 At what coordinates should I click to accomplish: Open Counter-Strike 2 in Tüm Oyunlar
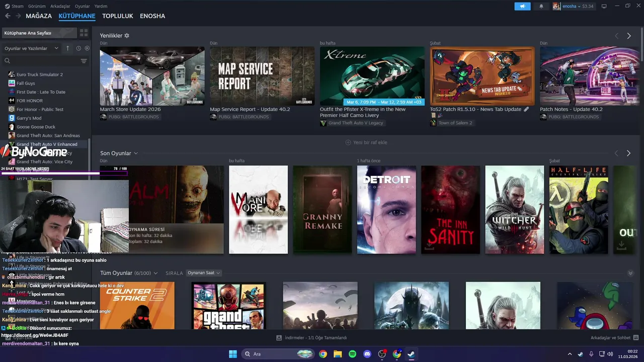pos(137,306)
